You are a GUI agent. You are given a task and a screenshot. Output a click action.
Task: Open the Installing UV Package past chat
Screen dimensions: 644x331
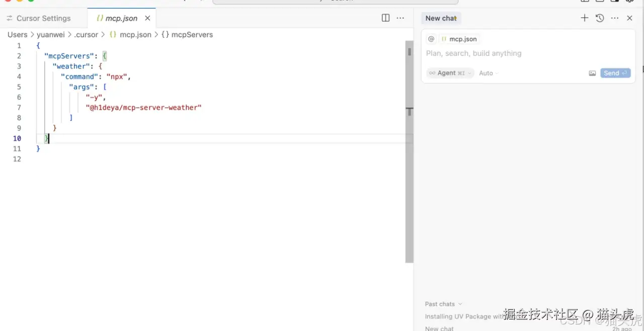(464, 316)
